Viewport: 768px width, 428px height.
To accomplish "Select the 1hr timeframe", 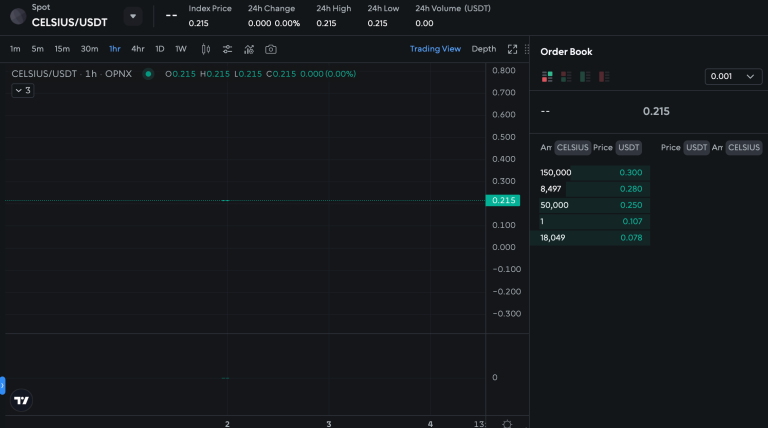I will (115, 49).
